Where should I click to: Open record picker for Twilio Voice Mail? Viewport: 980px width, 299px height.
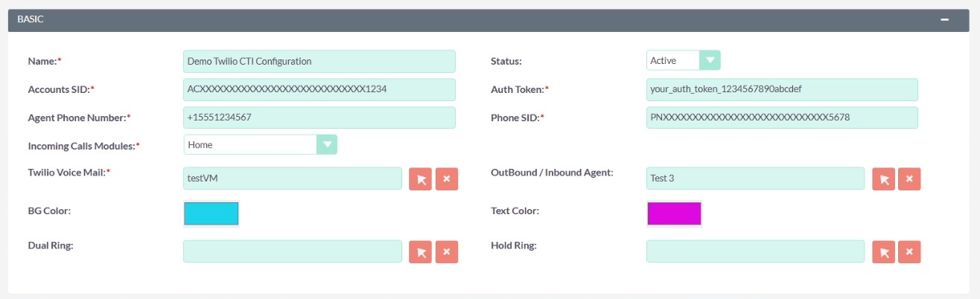[x=421, y=179]
